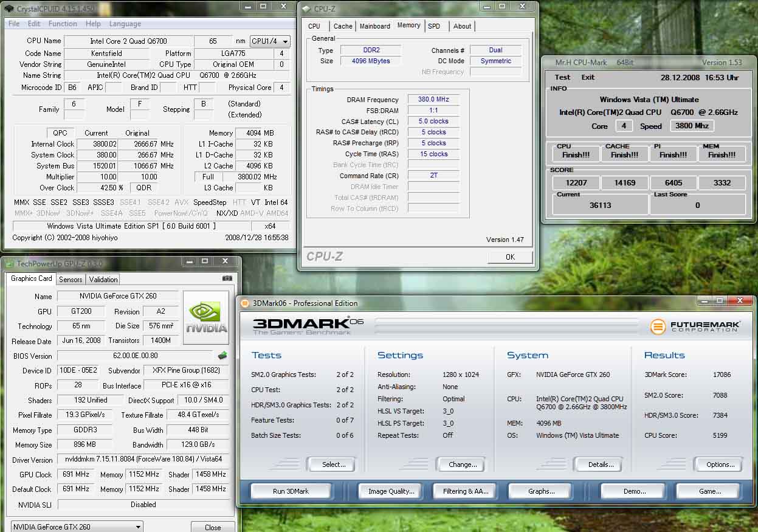Click Change under Settings in 3DMark06
Image resolution: width=758 pixels, height=532 pixels.
[x=463, y=465]
